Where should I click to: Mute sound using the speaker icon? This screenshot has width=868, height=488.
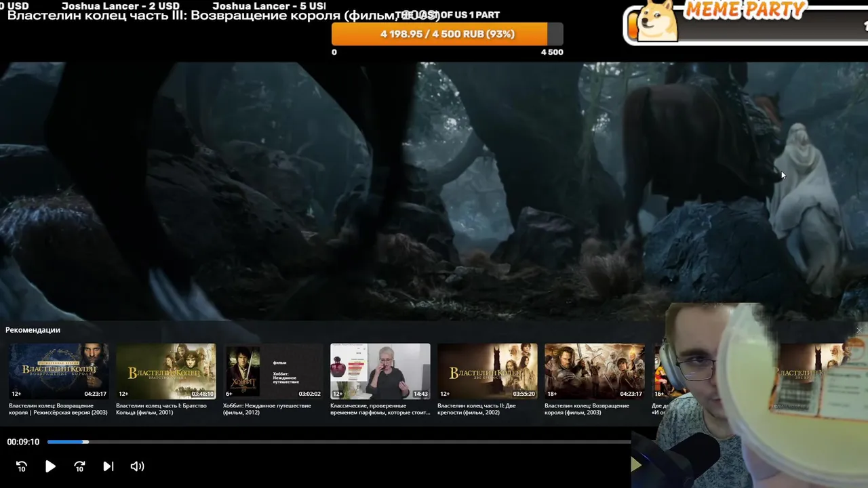137,466
